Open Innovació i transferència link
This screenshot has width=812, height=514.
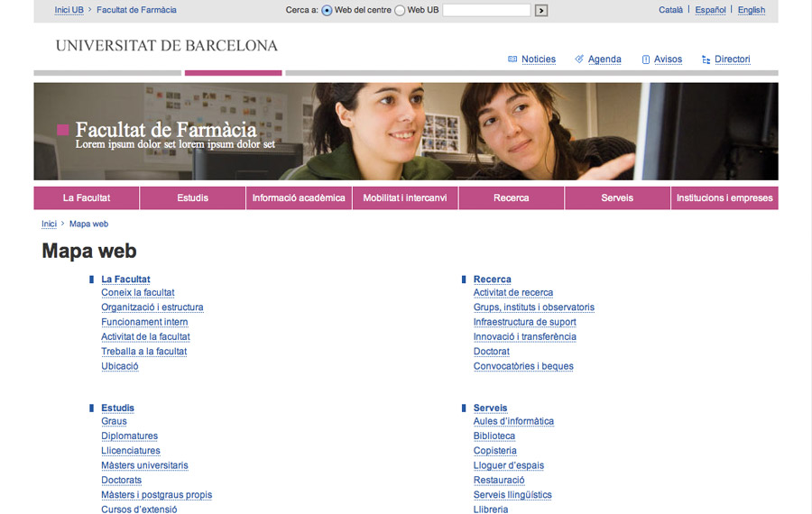(x=524, y=336)
